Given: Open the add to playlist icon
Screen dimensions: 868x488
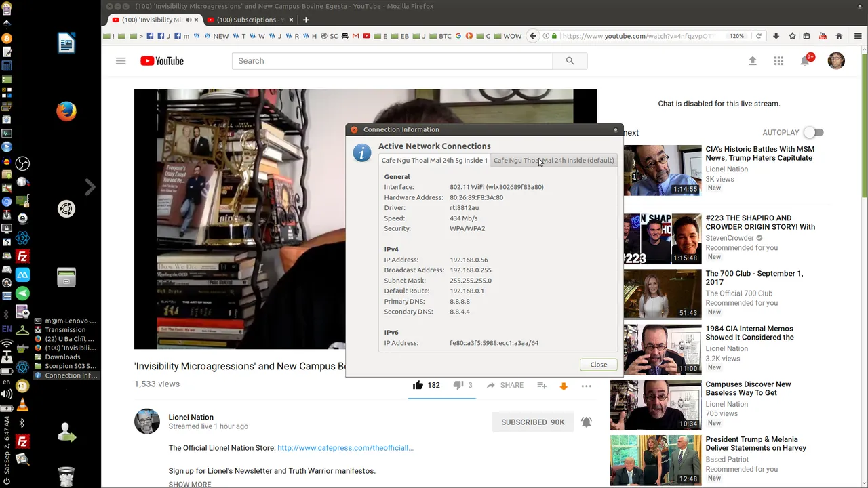Looking at the screenshot, I should click(541, 385).
